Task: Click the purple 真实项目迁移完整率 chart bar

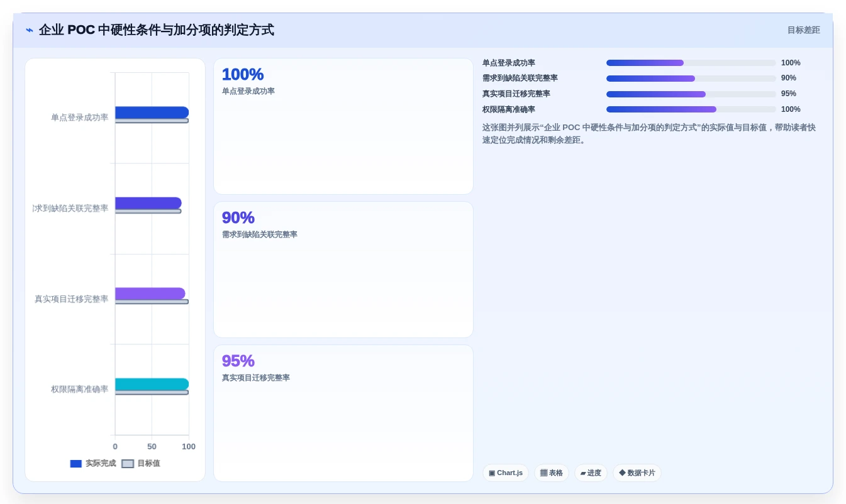Action: 150,293
